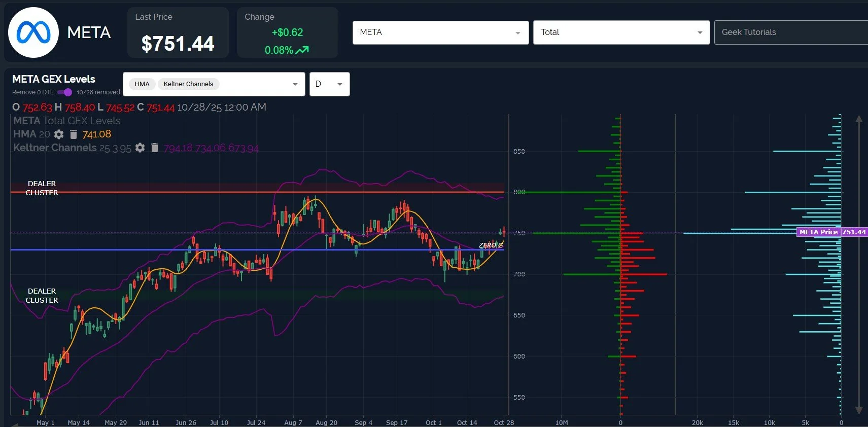Click the HMA value 741.08
This screenshot has height=427, width=868.
tap(97, 134)
